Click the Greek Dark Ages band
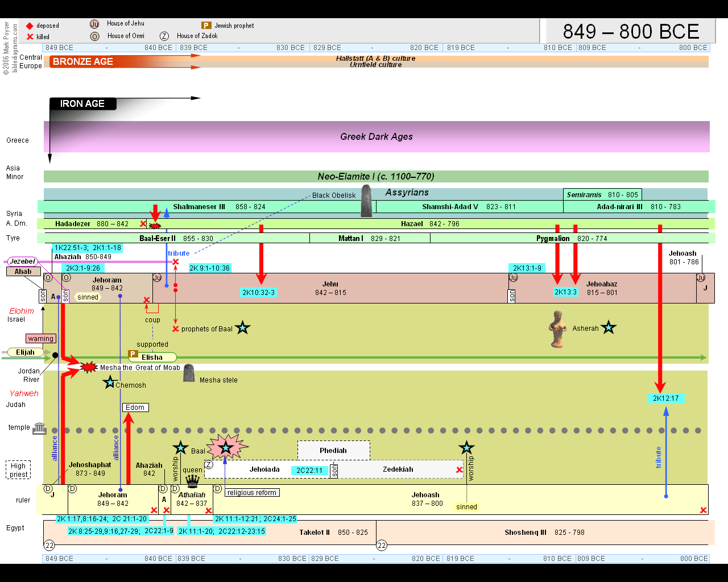Screen dimensions: 728x582 point(377,136)
